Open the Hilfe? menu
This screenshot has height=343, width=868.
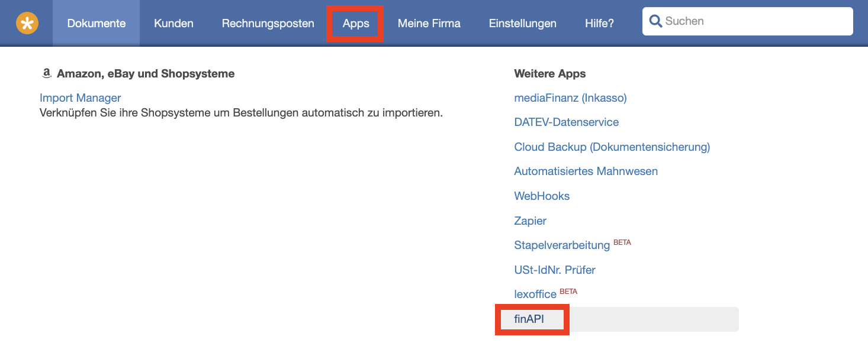[x=599, y=23]
